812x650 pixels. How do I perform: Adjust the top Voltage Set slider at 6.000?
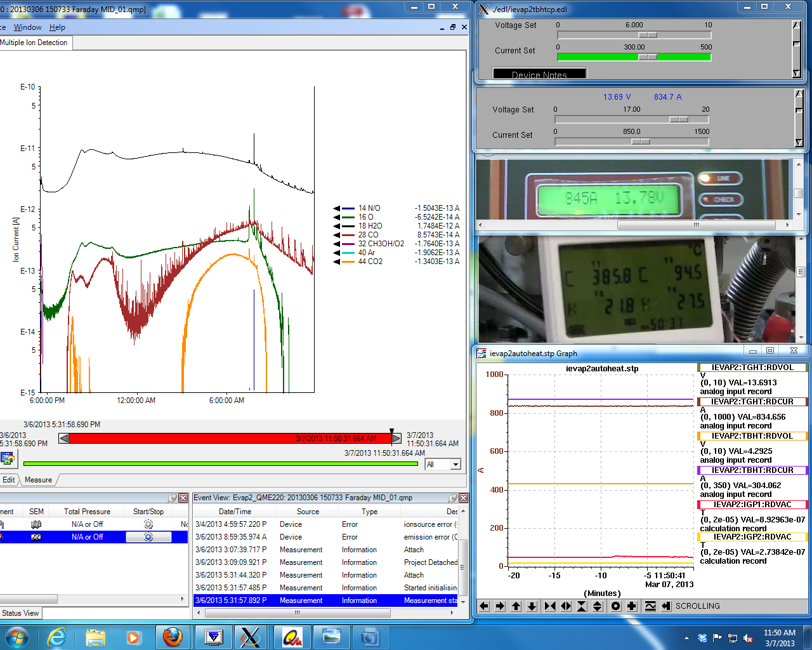coord(647,35)
